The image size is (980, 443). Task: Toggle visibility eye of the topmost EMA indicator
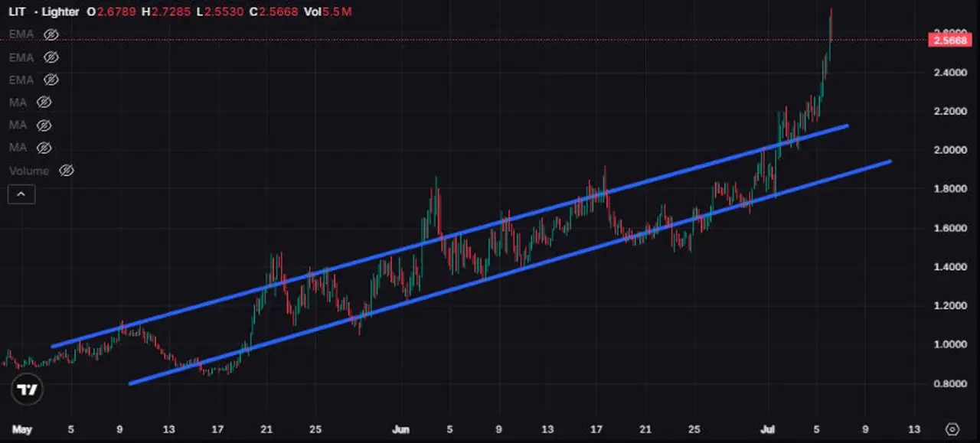tap(51, 34)
